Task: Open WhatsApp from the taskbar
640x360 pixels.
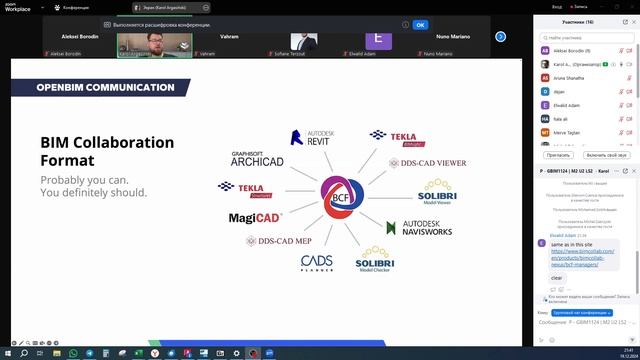Action: tap(73, 353)
